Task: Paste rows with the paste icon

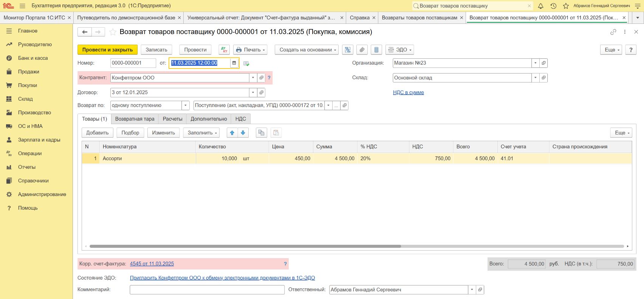Action: point(276,133)
